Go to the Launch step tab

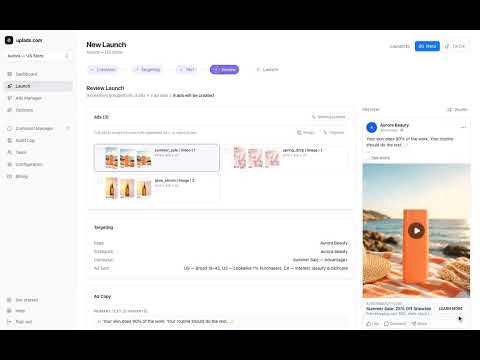[x=267, y=69]
